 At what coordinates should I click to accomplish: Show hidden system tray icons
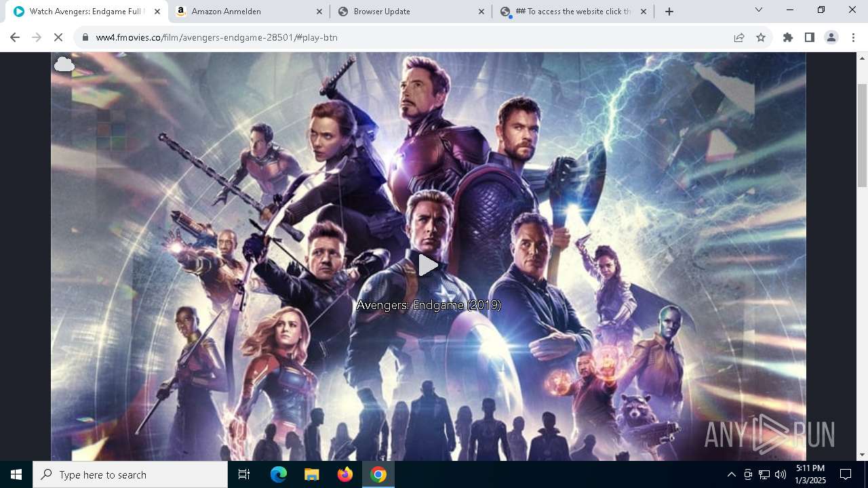[731, 474]
